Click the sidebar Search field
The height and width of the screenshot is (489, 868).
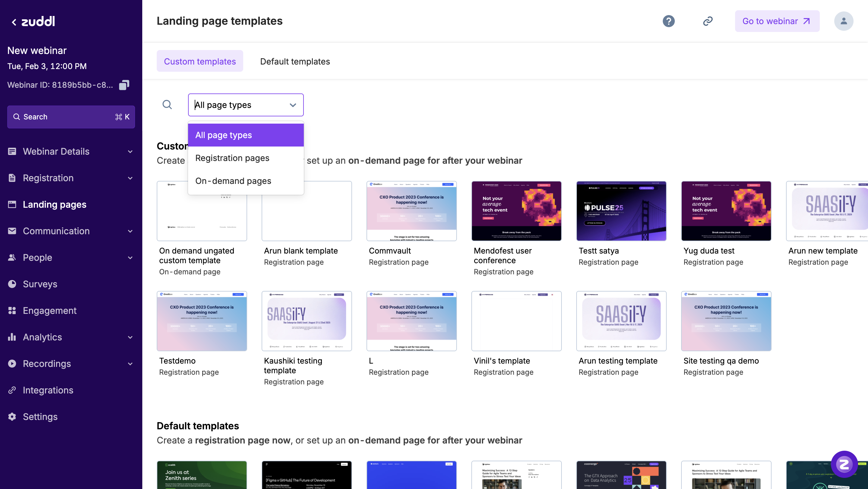(x=71, y=117)
